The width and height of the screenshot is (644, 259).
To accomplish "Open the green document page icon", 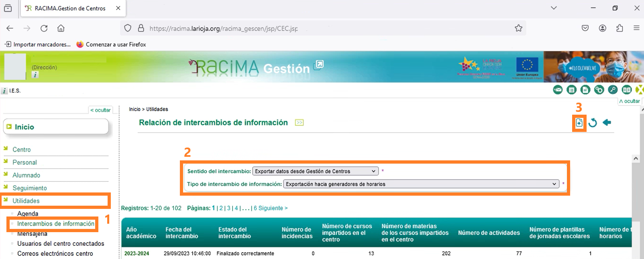I will pyautogui.click(x=585, y=90).
